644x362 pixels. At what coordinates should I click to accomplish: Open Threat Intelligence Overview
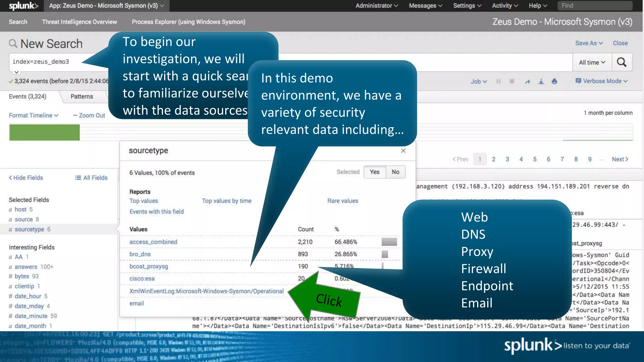(80, 22)
